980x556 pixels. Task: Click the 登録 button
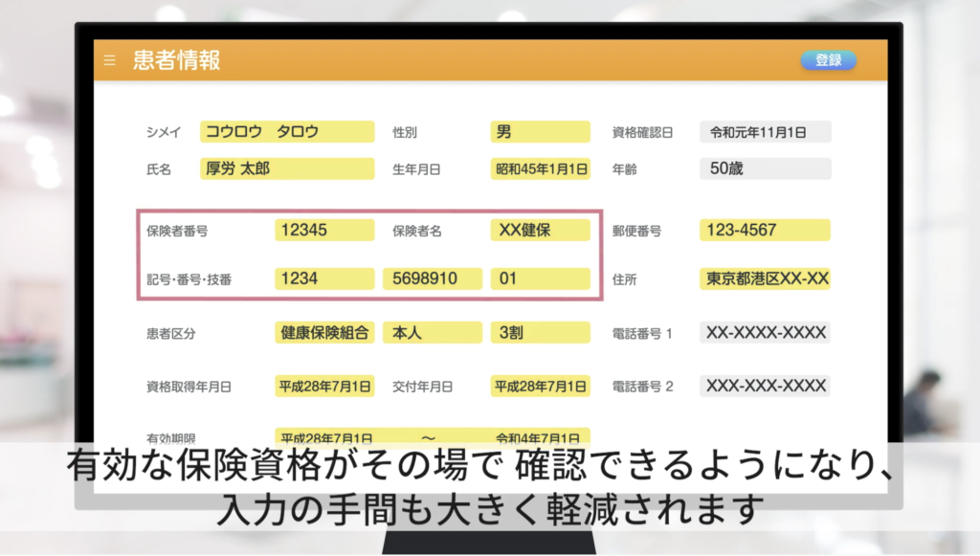pos(828,60)
